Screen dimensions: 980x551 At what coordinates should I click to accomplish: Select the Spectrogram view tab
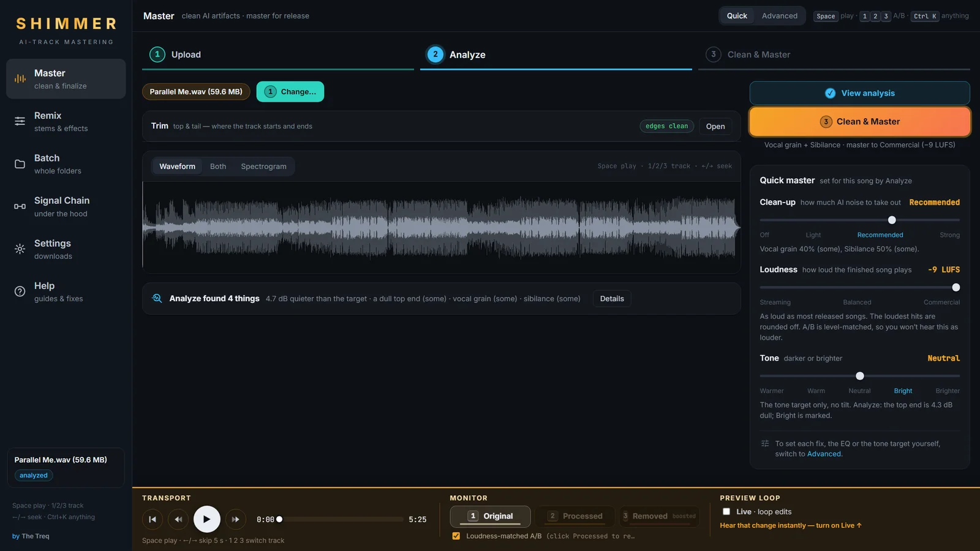point(263,167)
